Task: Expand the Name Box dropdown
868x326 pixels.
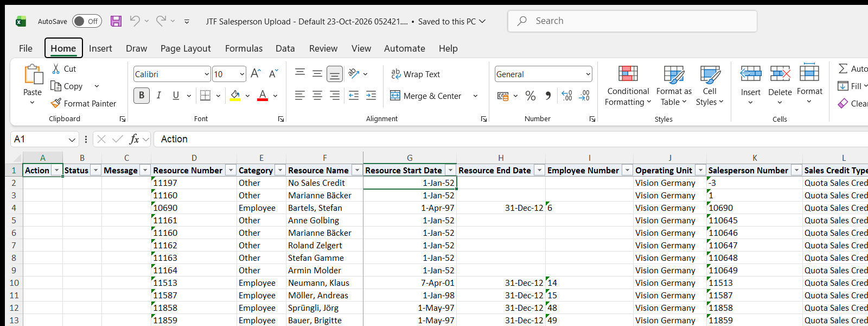Action: coord(72,140)
